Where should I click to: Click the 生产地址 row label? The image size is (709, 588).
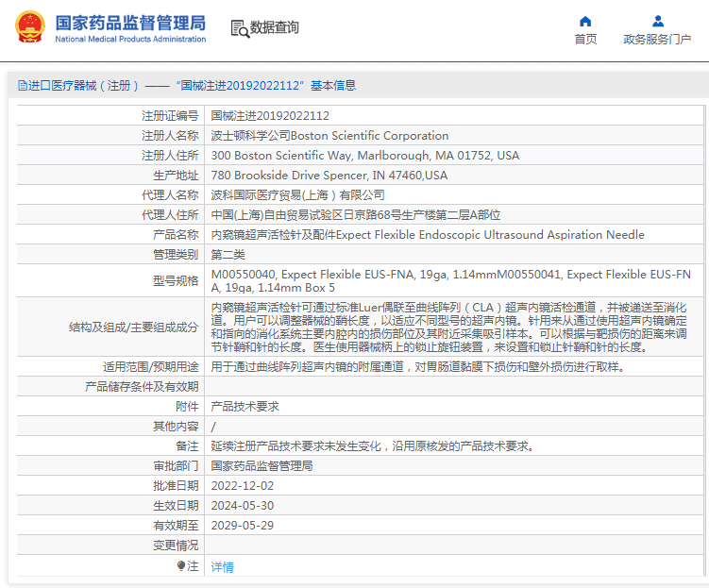(176, 176)
